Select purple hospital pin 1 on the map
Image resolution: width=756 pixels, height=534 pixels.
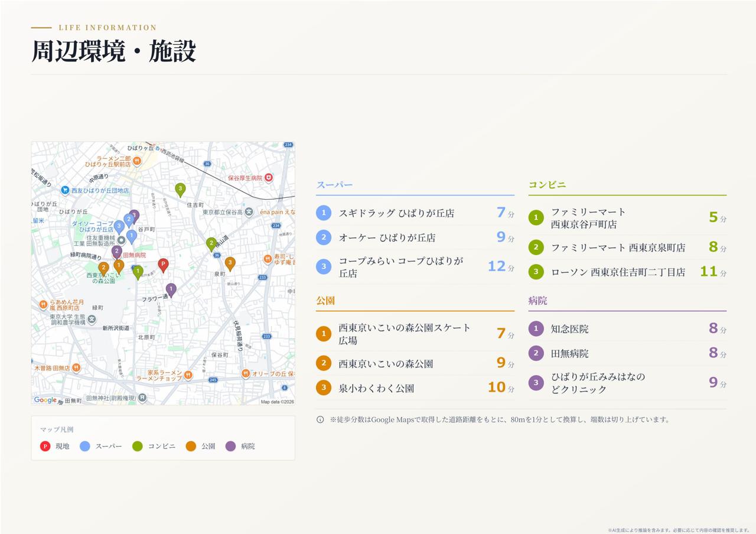pos(171,289)
